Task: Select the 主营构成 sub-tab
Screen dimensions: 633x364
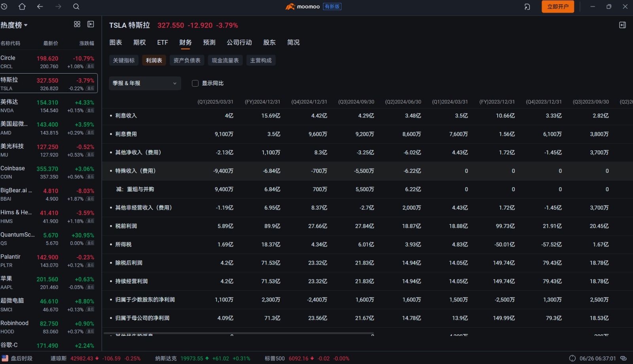Action: 261,60
